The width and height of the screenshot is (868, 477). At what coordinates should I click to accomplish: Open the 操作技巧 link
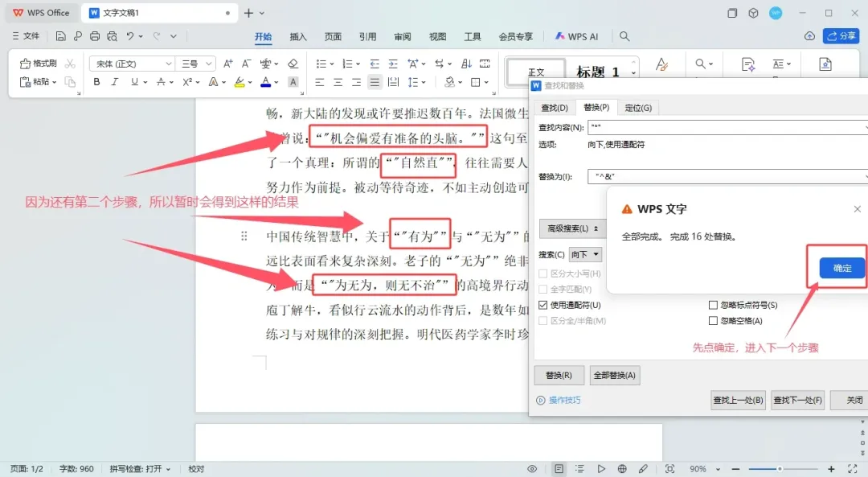(x=559, y=400)
